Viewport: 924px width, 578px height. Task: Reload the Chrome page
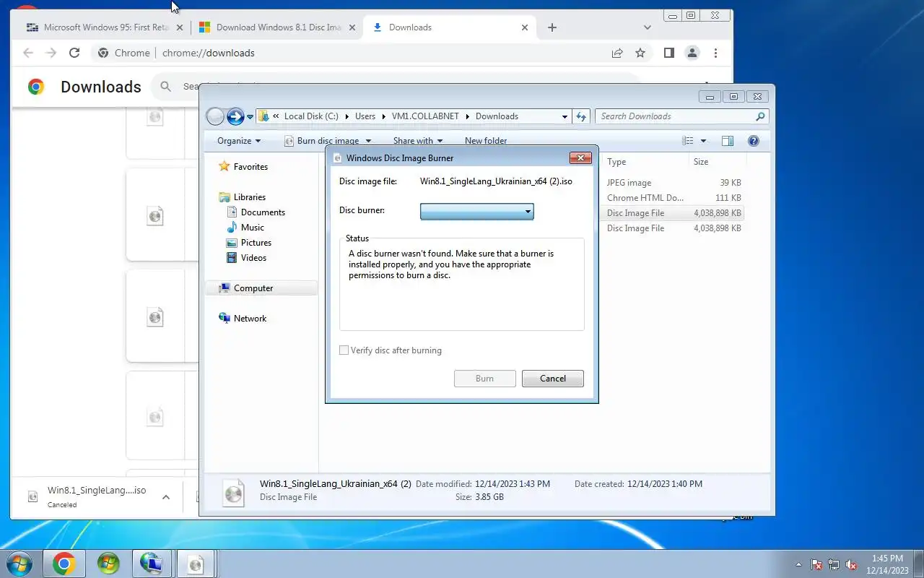[x=74, y=53]
